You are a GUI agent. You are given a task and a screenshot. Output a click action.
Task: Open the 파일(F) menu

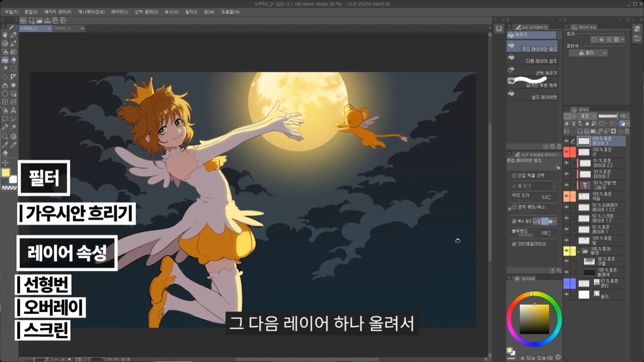click(x=11, y=12)
